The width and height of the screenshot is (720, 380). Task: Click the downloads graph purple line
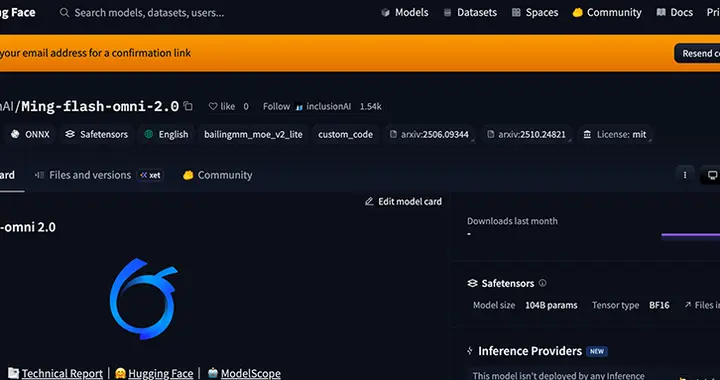tap(690, 235)
